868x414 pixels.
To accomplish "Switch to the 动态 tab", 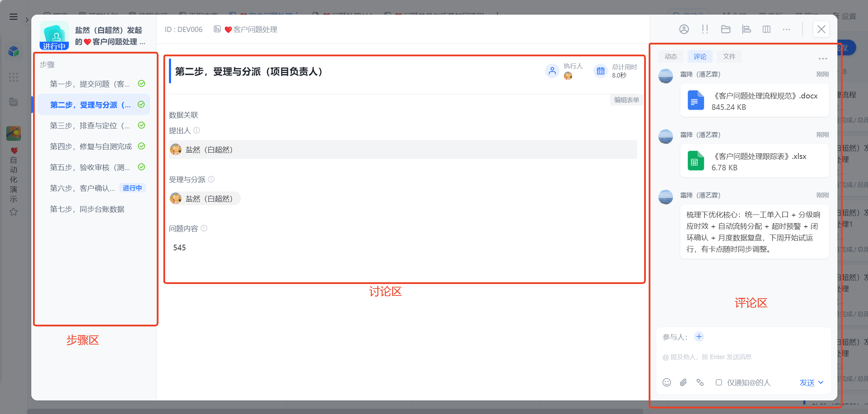I will click(671, 56).
